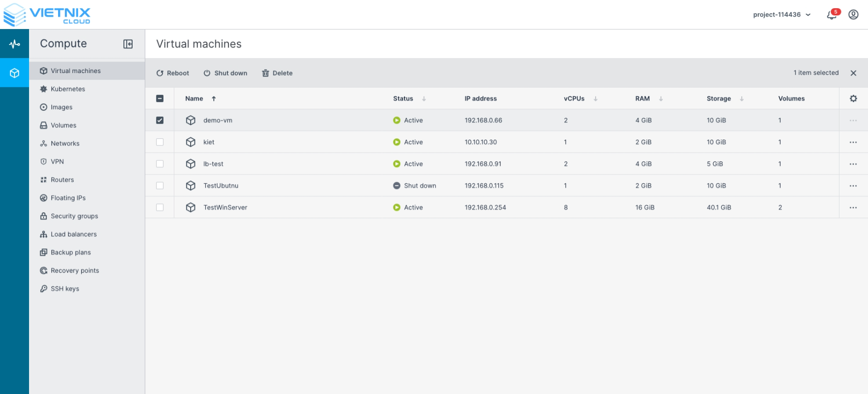This screenshot has height=394, width=868.
Task: Click IP address 10.10.10.30
Action: [x=480, y=142]
